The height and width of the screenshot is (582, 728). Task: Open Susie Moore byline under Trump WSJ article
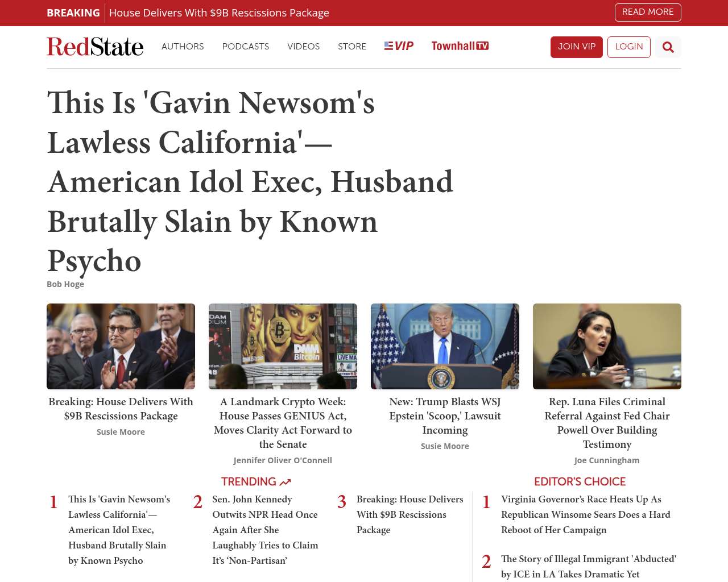[x=445, y=446]
